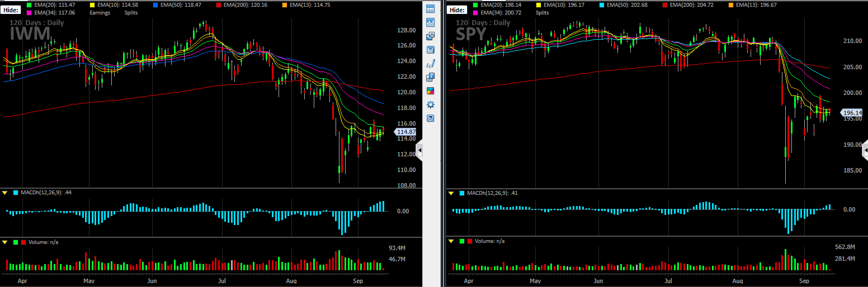Select 'EMA(13): 114.75' legend on IWM
The width and height of the screenshot is (868, 287).
pyautogui.click(x=311, y=5)
